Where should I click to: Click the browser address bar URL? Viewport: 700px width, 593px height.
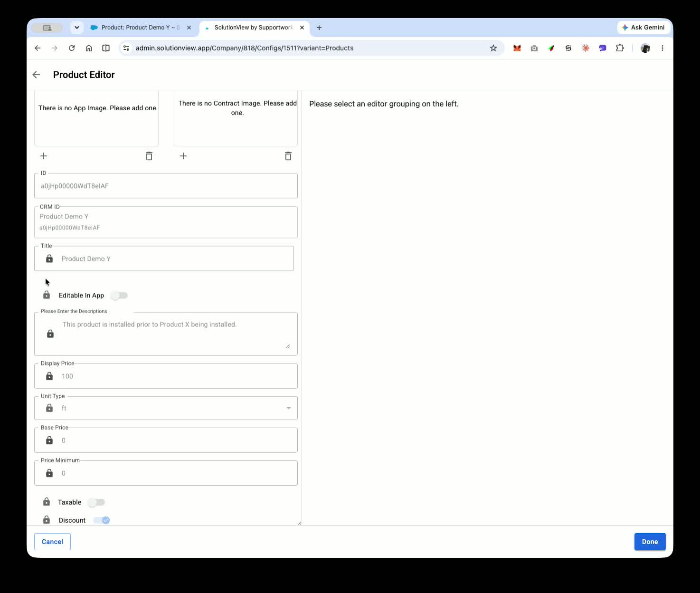coord(245,48)
